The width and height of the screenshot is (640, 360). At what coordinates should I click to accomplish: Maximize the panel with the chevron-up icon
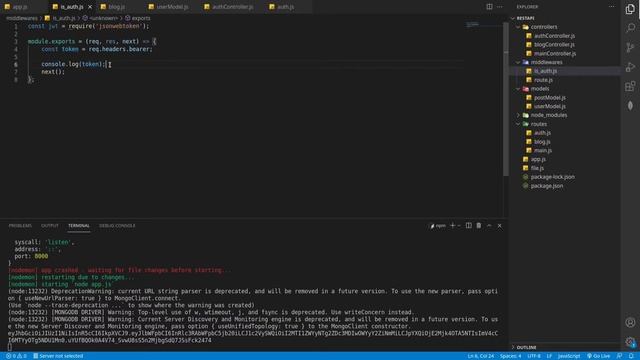click(489, 225)
